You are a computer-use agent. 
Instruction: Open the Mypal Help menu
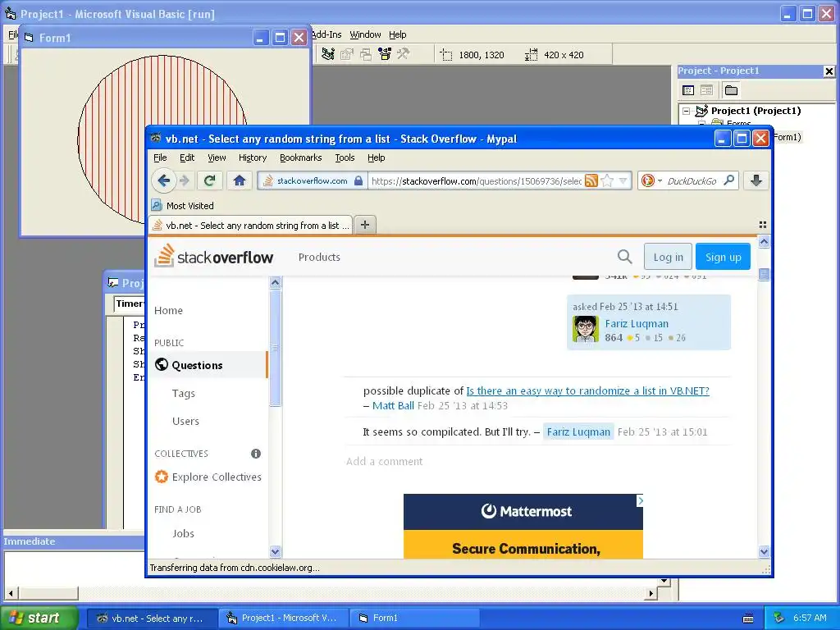[x=376, y=157]
